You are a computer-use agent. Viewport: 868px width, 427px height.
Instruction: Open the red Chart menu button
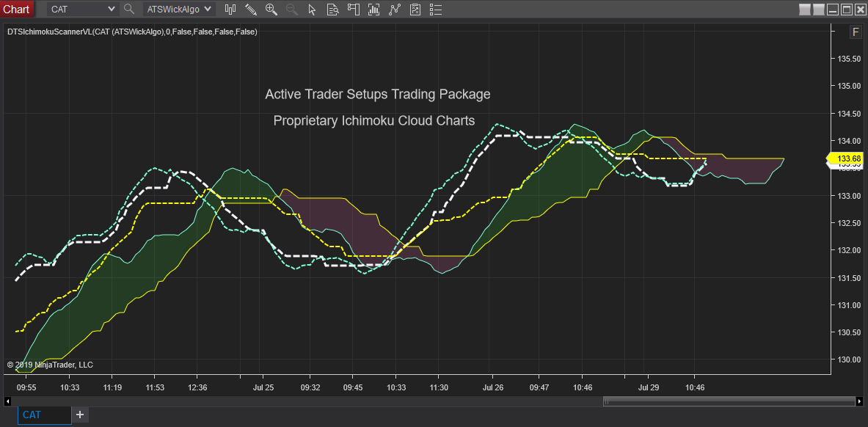click(17, 9)
